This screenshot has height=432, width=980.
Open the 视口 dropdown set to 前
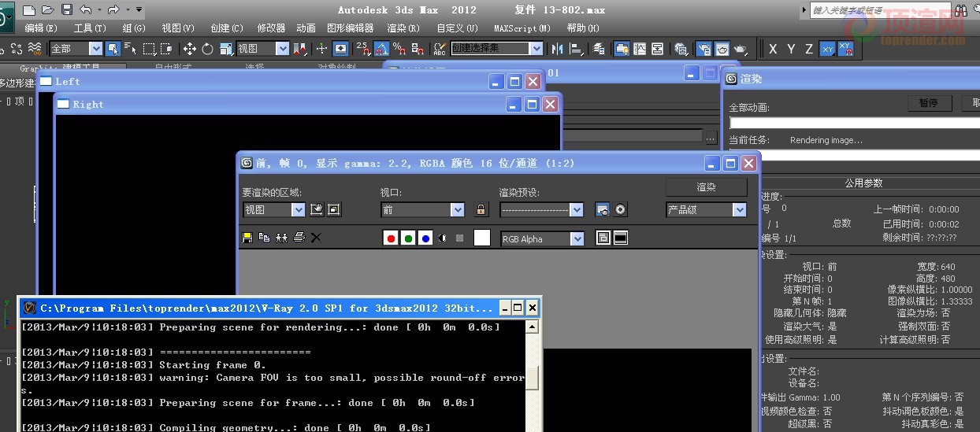(x=458, y=209)
